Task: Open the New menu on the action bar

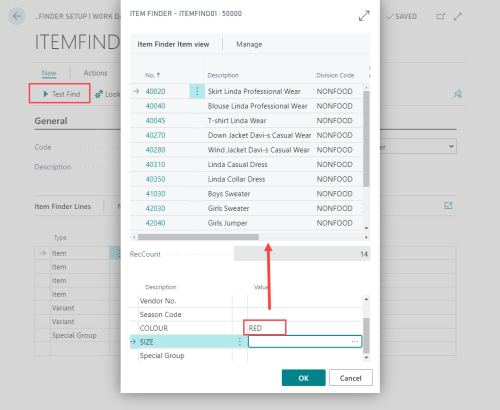Action: [x=49, y=73]
